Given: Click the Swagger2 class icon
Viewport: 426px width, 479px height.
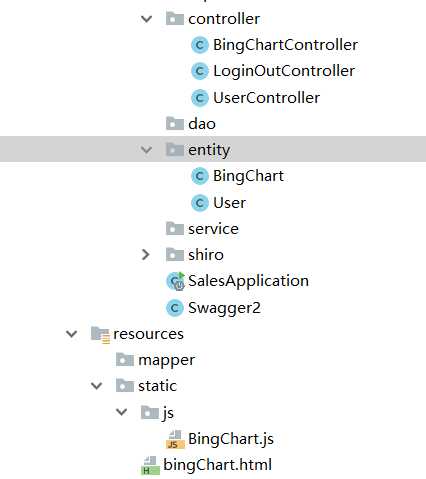Looking at the screenshot, I should (x=175, y=308).
